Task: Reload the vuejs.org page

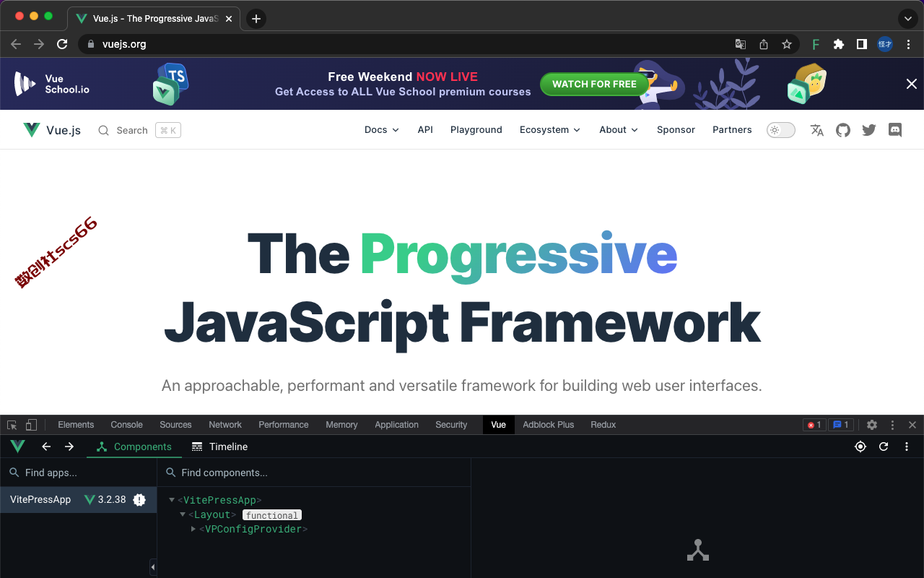Action: [x=62, y=44]
